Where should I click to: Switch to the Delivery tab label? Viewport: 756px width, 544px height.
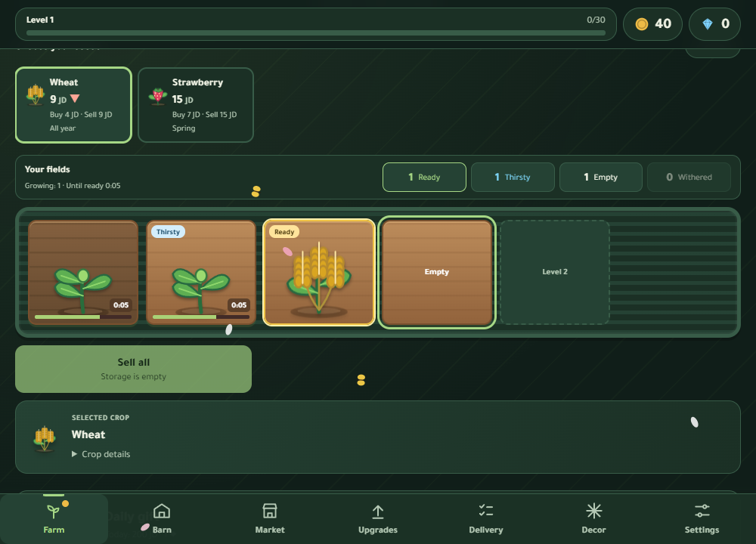(486, 530)
